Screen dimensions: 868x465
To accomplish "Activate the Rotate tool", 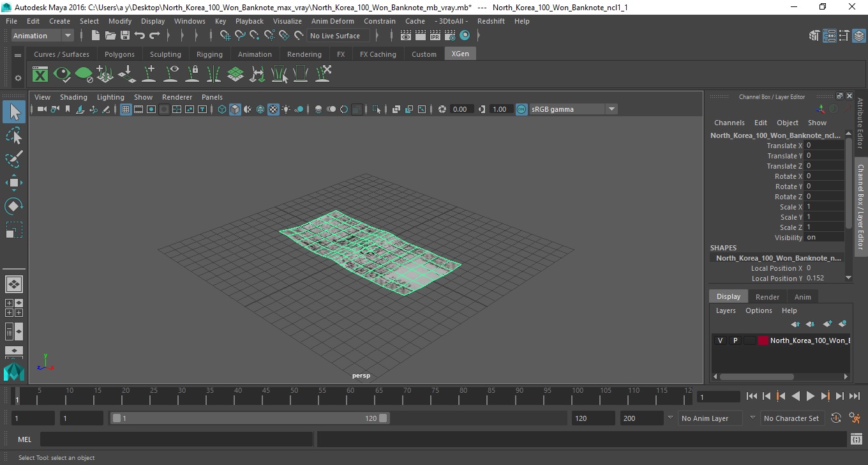I will point(14,206).
